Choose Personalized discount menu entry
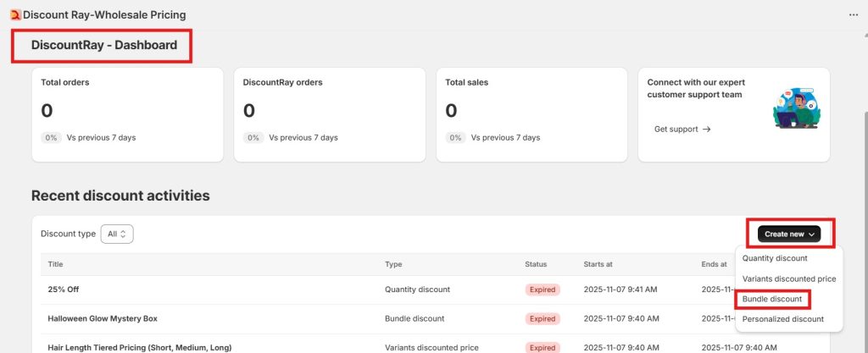Image resolution: width=868 pixels, height=353 pixels. click(x=782, y=319)
